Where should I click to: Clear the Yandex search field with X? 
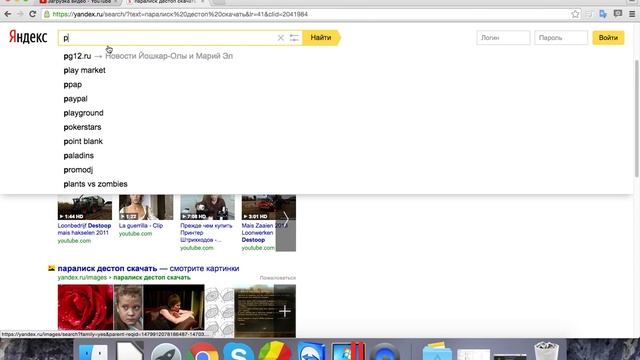point(280,38)
